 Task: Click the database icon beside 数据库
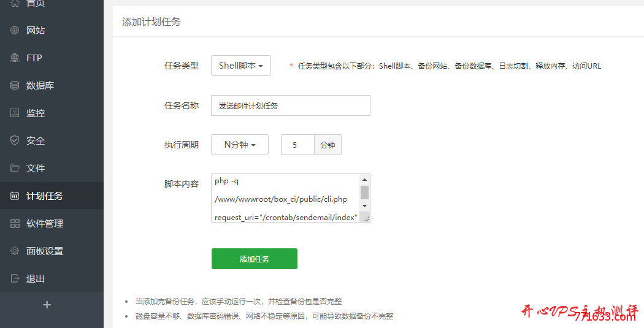[15, 85]
